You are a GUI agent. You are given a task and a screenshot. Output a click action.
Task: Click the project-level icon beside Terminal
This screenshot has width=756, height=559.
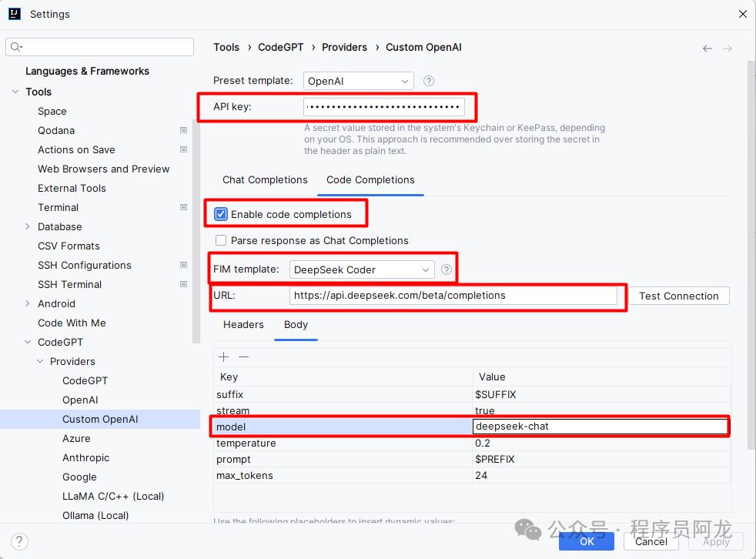pyautogui.click(x=183, y=207)
